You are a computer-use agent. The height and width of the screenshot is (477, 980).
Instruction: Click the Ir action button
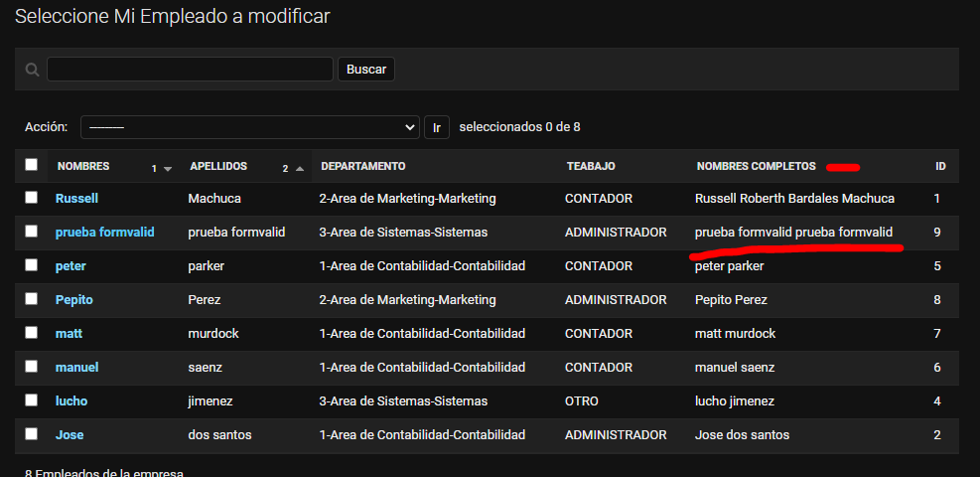(437, 127)
